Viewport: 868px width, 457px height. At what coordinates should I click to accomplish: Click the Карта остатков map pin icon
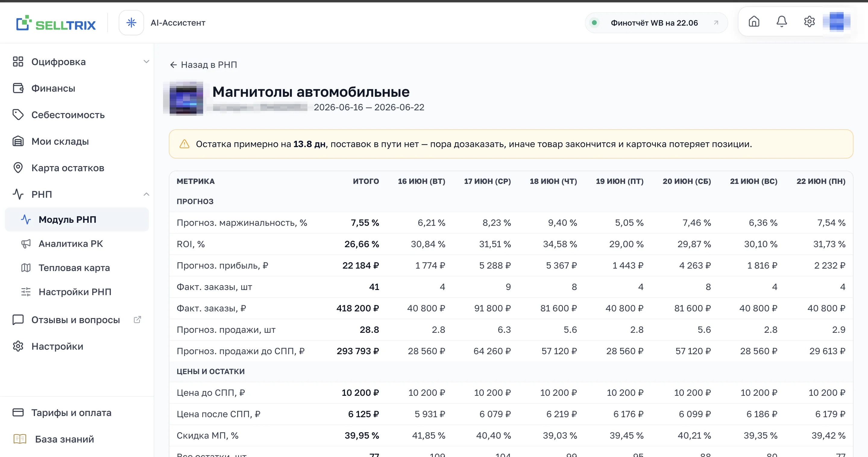[18, 168]
